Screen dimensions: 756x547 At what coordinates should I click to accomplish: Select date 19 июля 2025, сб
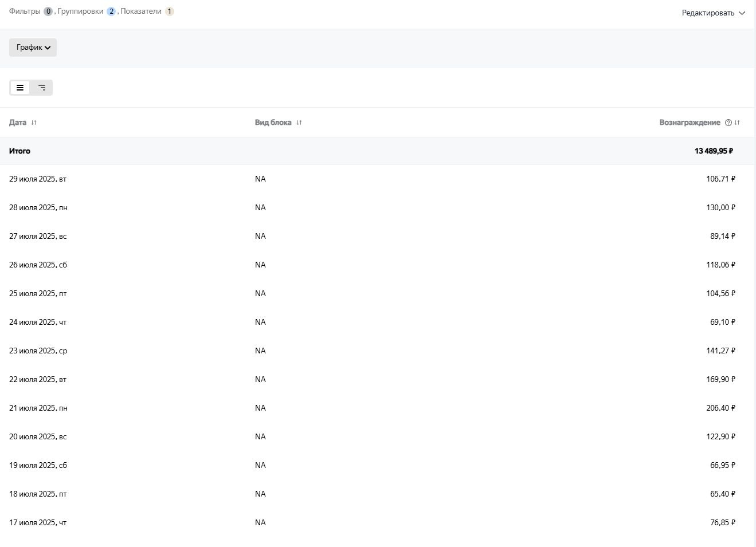pyautogui.click(x=38, y=465)
